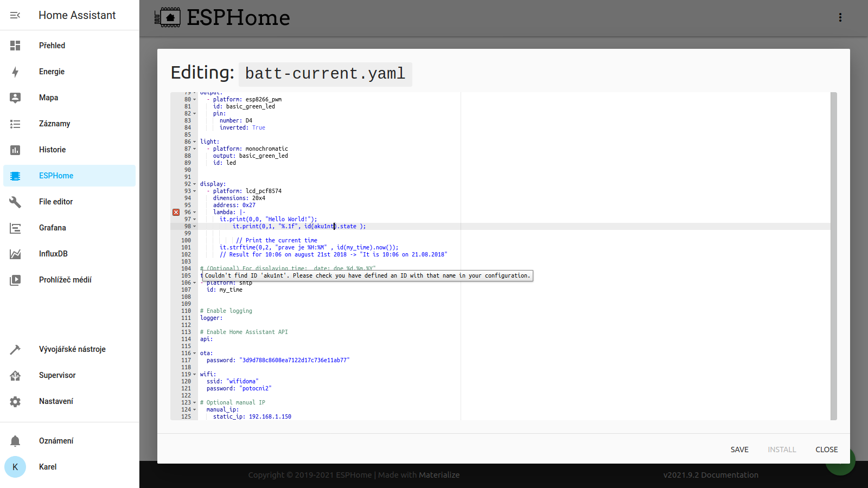Open Oznámení bell icon
The height and width of the screenshot is (488, 868).
tap(15, 441)
